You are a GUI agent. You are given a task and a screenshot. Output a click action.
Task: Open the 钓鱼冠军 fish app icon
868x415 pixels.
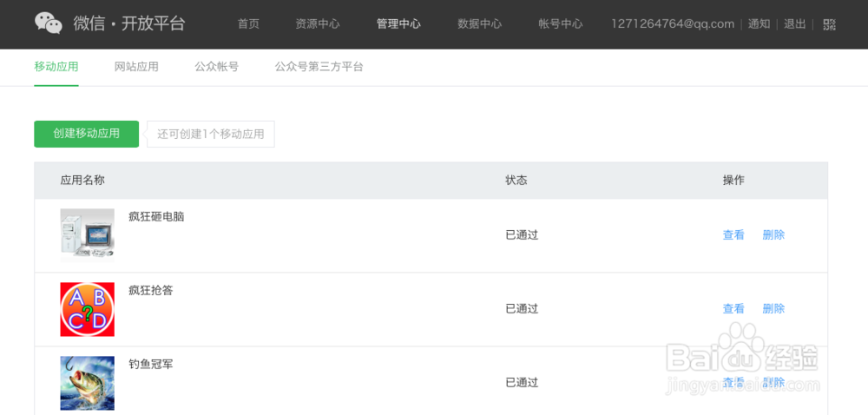(x=88, y=383)
